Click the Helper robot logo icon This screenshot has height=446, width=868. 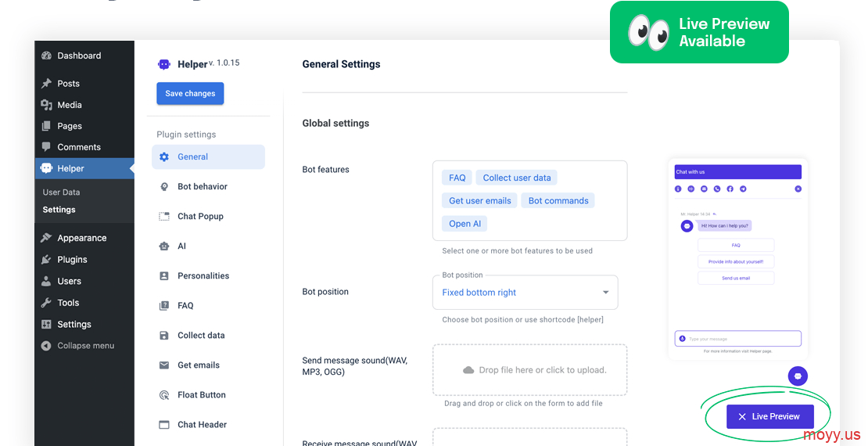coord(163,64)
